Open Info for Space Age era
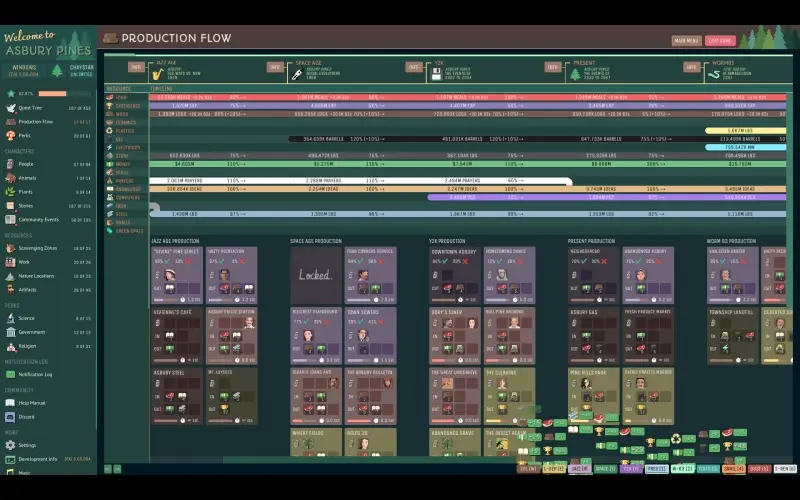The height and width of the screenshot is (500, 800). click(x=275, y=67)
